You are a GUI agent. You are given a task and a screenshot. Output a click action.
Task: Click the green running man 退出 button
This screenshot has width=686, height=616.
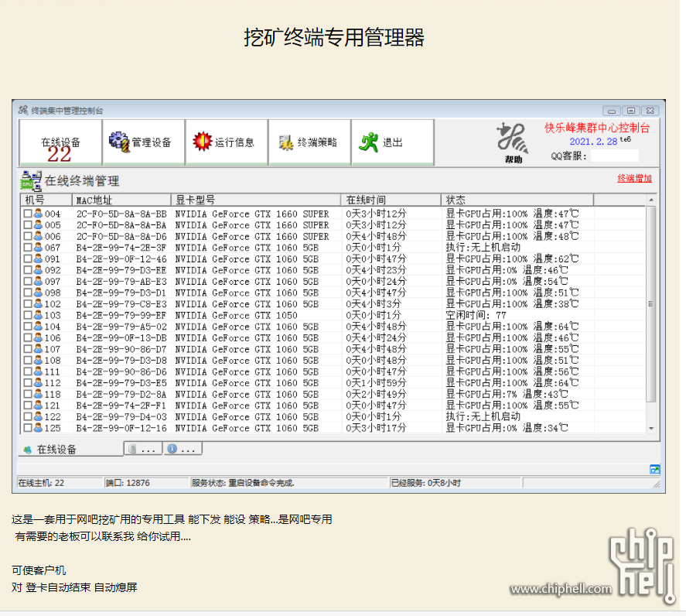point(393,142)
